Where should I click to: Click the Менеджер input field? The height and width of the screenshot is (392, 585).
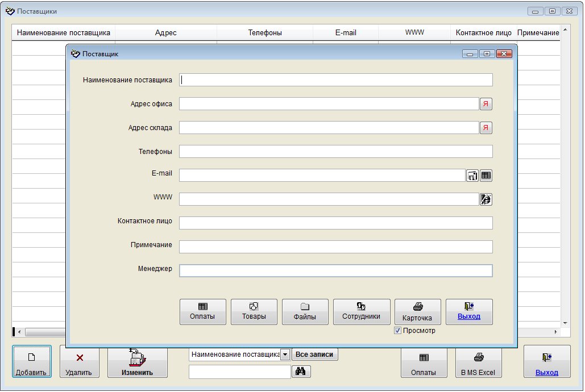click(336, 271)
